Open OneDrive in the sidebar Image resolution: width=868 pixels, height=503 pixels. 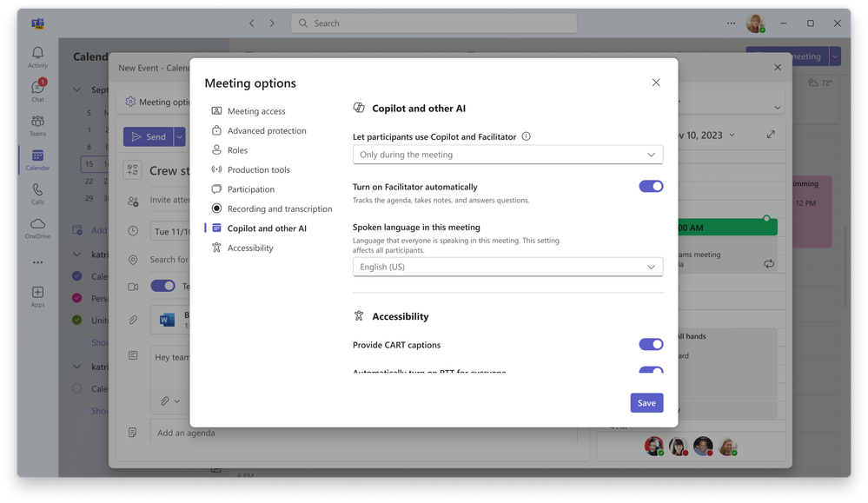click(x=37, y=228)
